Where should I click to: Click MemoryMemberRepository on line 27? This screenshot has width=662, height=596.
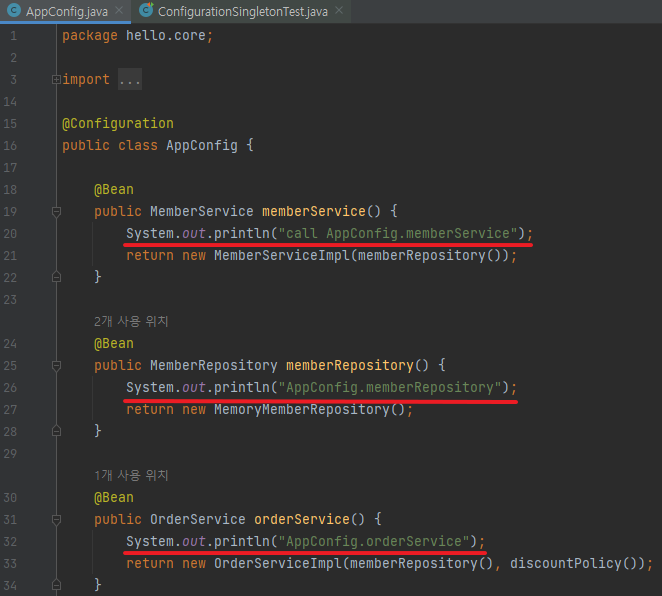[x=301, y=410]
